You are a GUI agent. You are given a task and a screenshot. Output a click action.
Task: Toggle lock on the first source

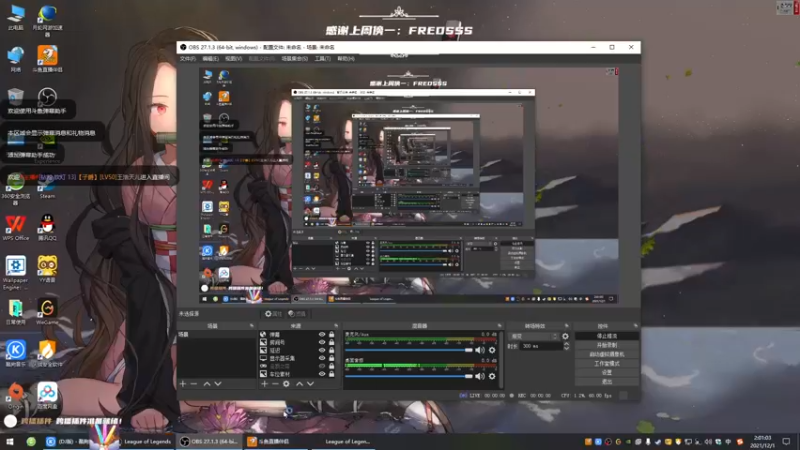pos(332,335)
